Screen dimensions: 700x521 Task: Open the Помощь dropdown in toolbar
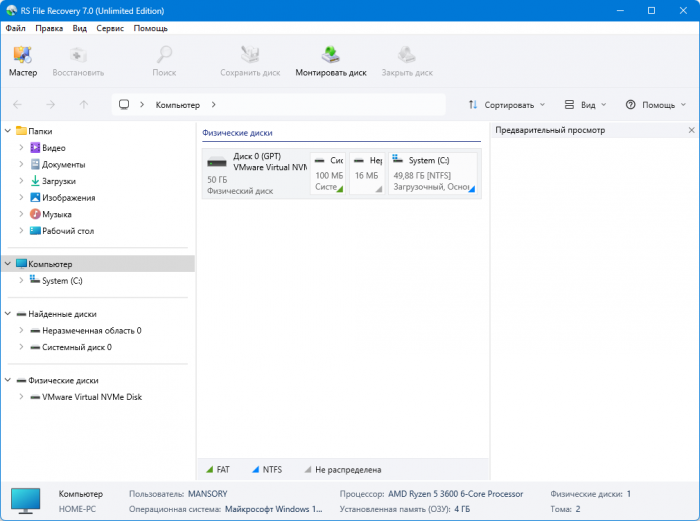point(655,104)
